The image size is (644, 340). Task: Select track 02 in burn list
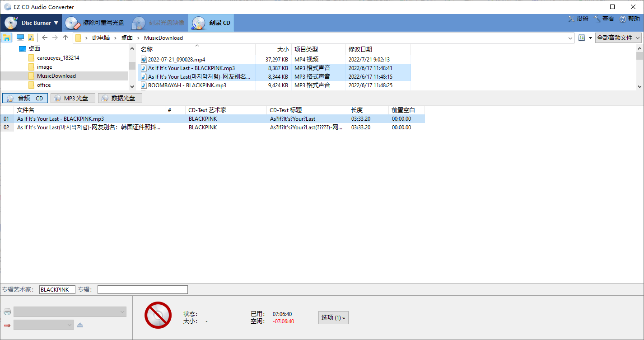[x=213, y=127]
